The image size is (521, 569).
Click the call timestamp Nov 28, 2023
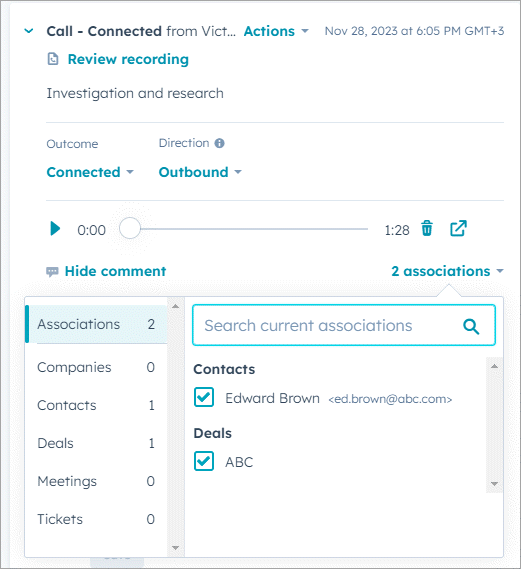point(414,31)
